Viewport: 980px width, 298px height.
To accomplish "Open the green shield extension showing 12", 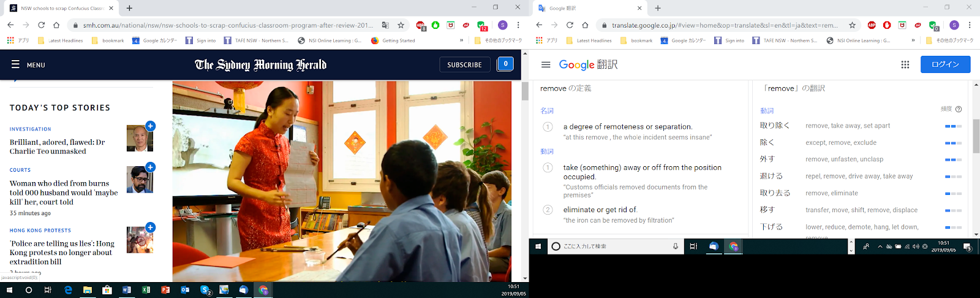I will pyautogui.click(x=482, y=26).
